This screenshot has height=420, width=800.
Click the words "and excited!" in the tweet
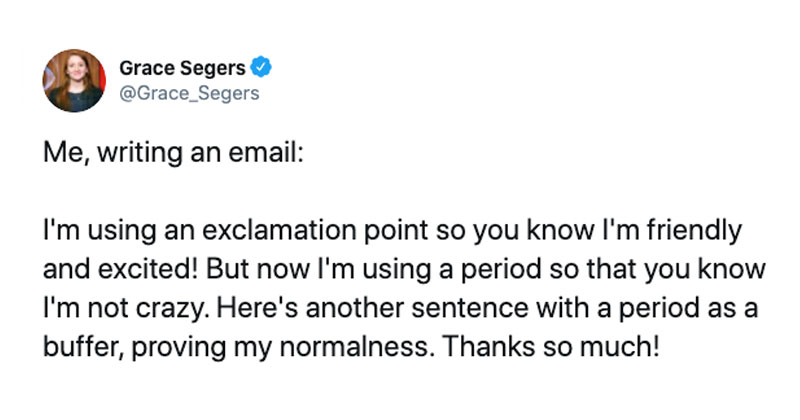click(x=120, y=269)
